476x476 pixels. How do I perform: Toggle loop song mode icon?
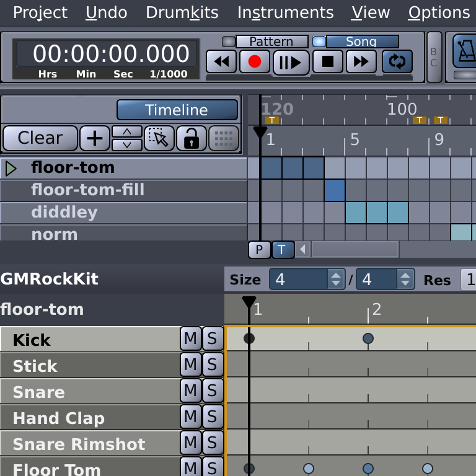397,62
